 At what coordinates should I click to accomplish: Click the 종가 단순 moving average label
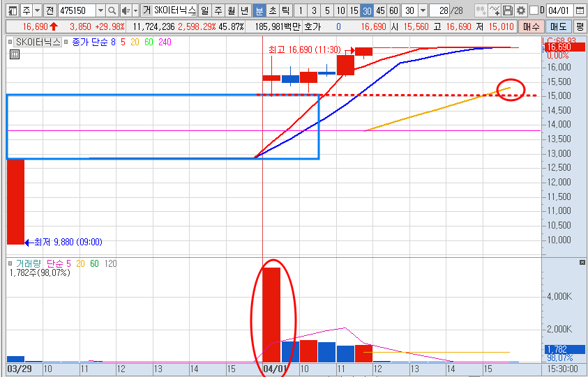pos(91,42)
